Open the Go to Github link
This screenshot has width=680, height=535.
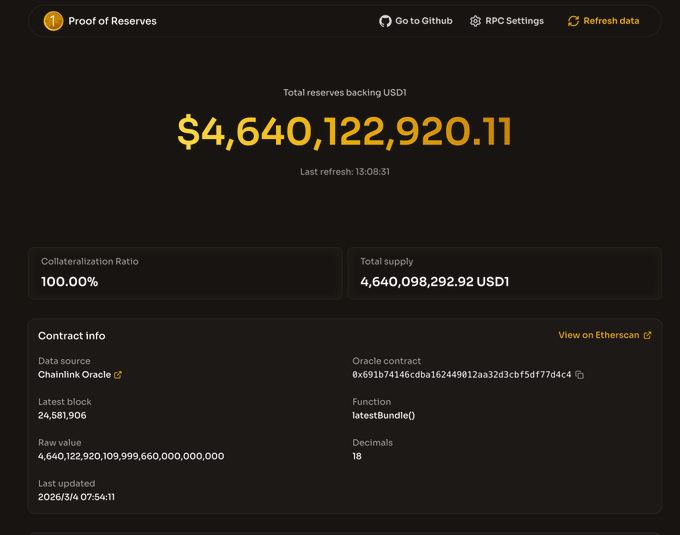pos(423,21)
